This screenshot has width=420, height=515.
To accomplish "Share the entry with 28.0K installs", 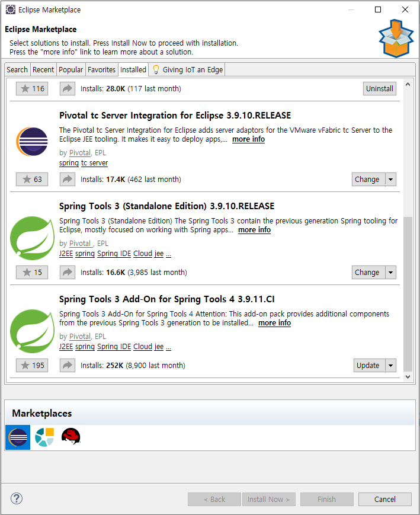I will click(68, 89).
